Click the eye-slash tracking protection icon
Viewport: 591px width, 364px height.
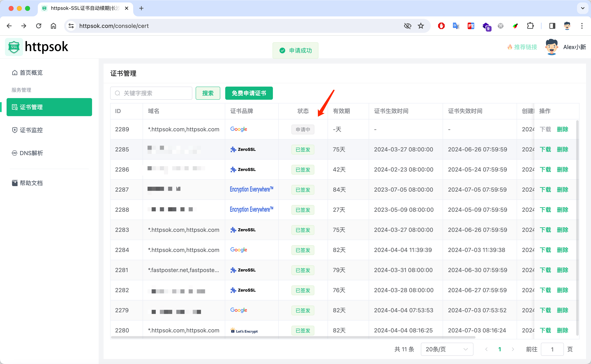407,26
